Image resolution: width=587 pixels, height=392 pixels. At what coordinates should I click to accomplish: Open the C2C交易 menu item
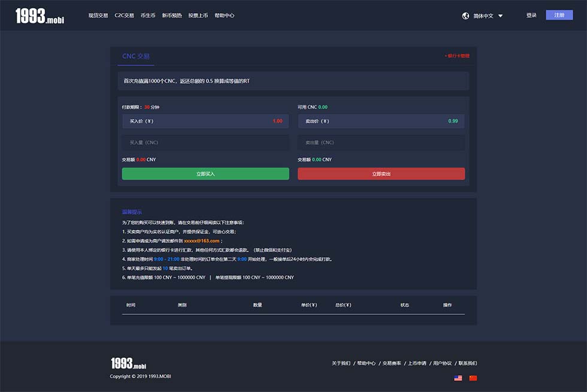pyautogui.click(x=125, y=16)
